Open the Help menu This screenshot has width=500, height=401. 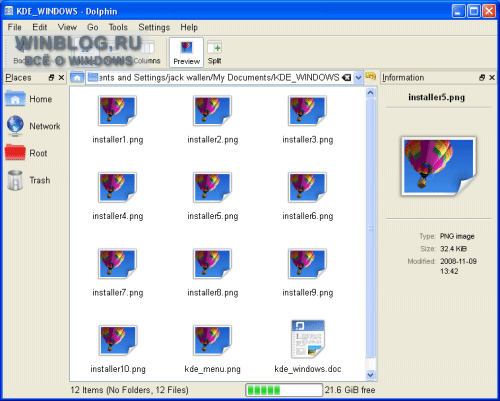189,27
